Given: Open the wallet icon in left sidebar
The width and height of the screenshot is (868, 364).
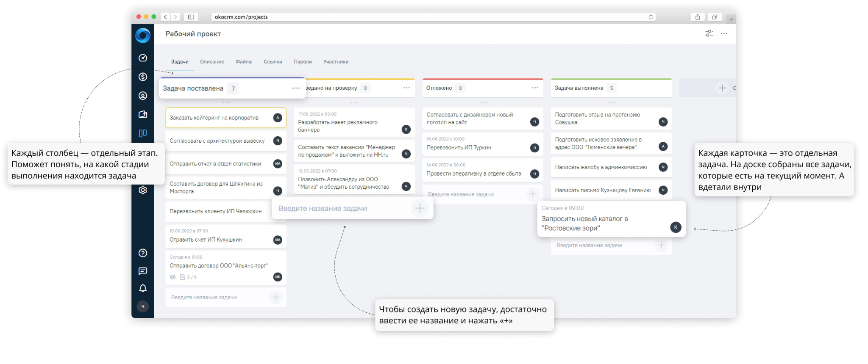Looking at the screenshot, I should click(143, 114).
